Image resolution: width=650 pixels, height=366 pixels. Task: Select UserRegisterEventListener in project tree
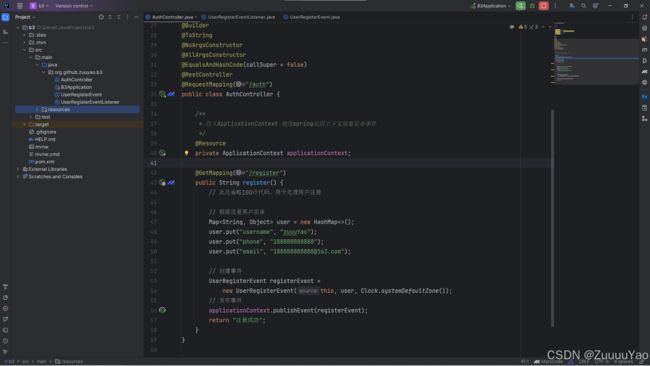[x=87, y=102]
